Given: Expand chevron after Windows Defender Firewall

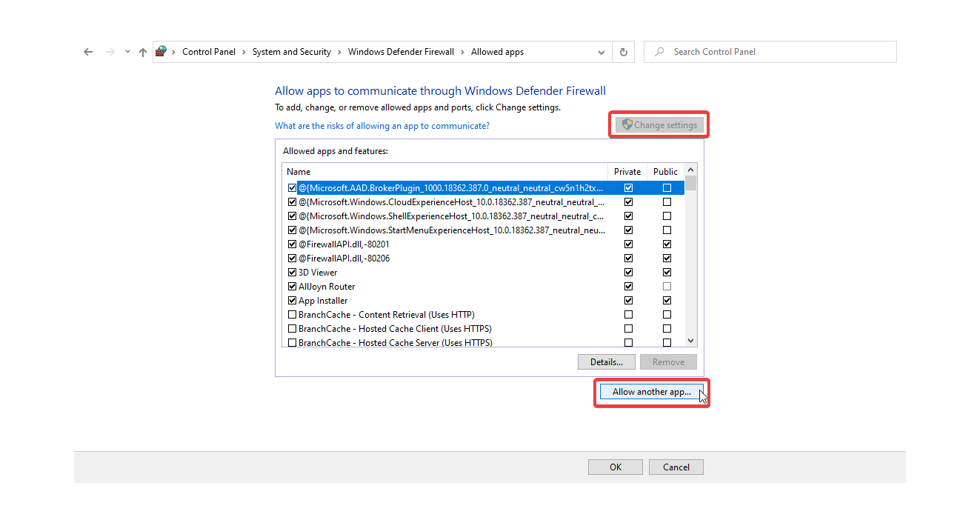Looking at the screenshot, I should 463,52.
